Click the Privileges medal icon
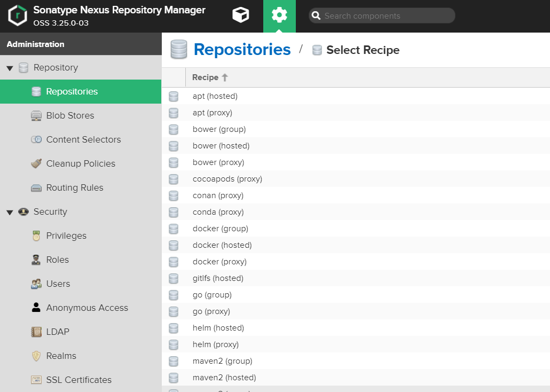Screen dimensions: 550x392 click(36, 236)
